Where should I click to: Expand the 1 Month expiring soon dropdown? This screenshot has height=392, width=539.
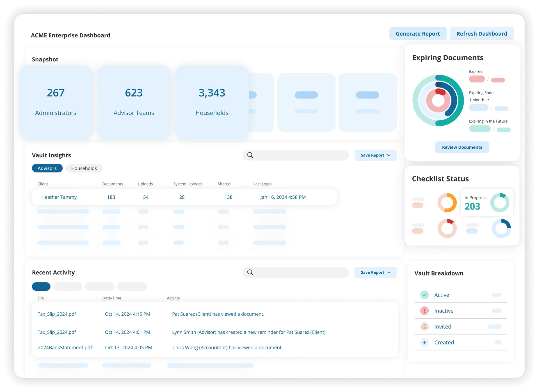point(479,100)
